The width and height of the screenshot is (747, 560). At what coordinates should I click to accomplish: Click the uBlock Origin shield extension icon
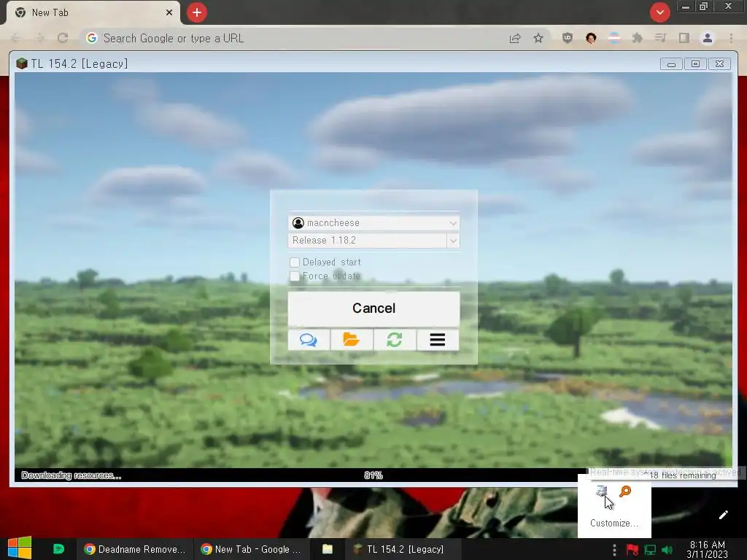pyautogui.click(x=567, y=38)
